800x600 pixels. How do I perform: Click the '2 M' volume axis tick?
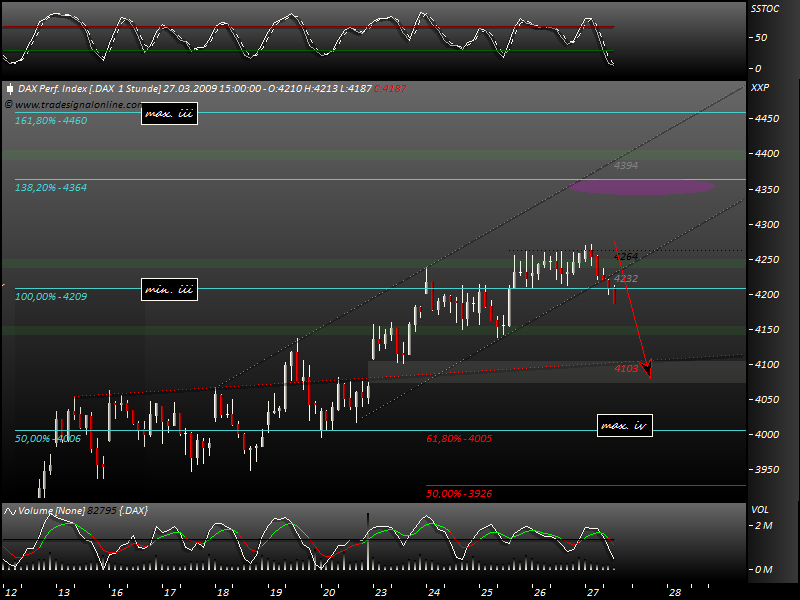(764, 526)
